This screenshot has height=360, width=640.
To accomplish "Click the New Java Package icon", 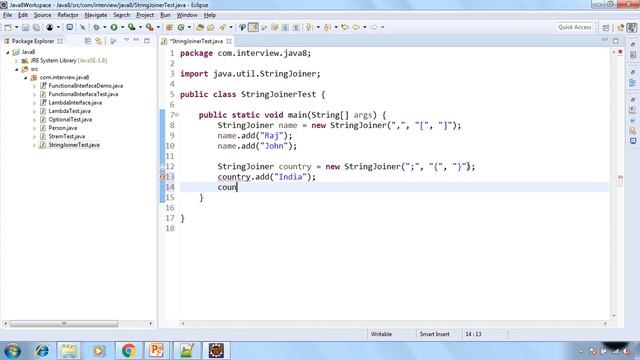I will (x=169, y=27).
